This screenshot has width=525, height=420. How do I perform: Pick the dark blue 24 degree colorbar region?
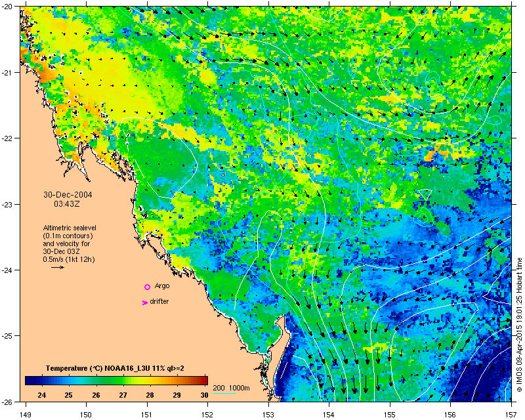click(x=41, y=381)
